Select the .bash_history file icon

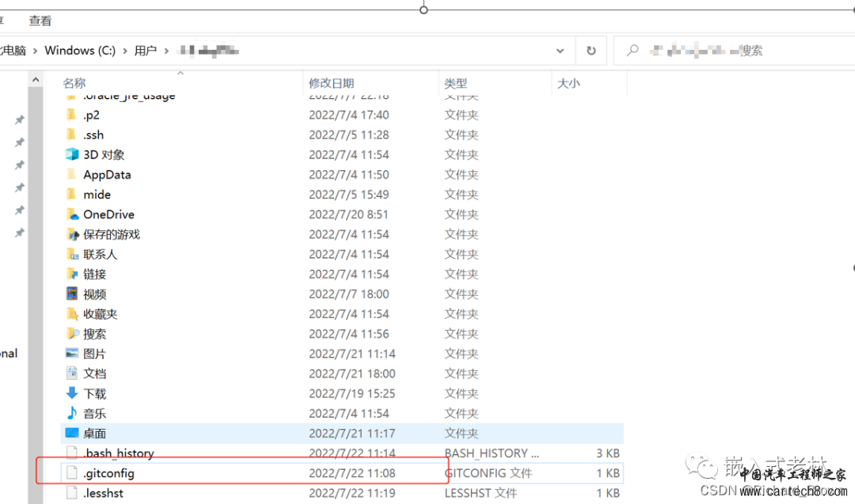click(x=72, y=453)
